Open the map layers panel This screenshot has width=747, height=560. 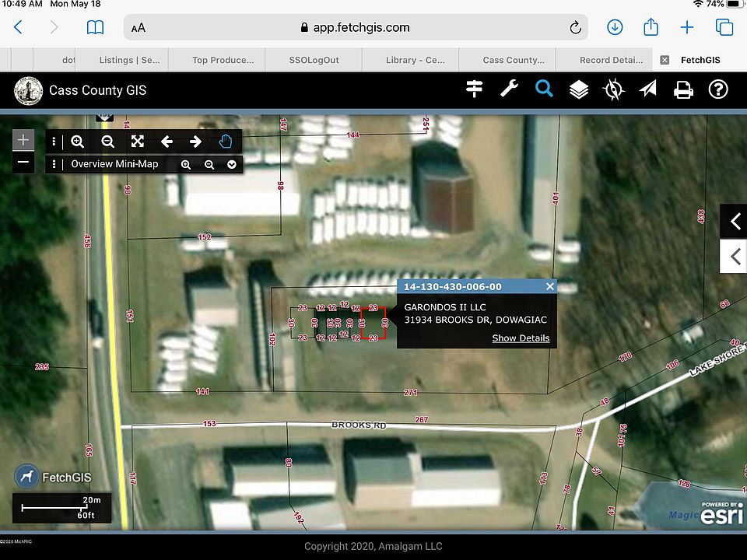click(578, 89)
